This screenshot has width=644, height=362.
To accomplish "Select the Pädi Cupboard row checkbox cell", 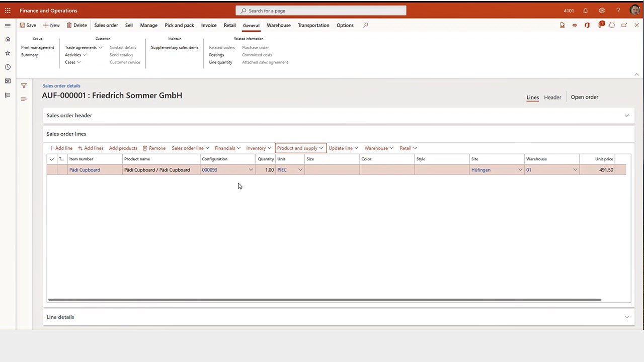I will [x=52, y=170].
